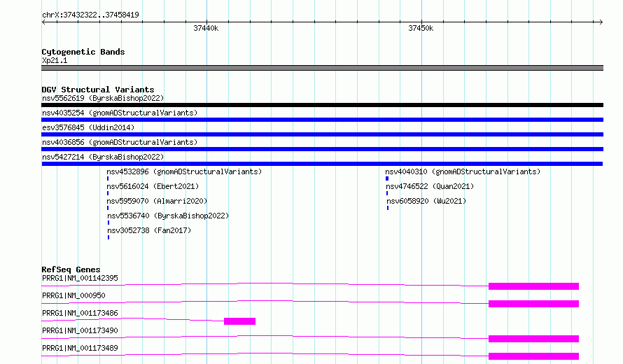Viewport: 623px width, 364px height.
Task: Select the Xp21.1 band label
Action: point(55,60)
